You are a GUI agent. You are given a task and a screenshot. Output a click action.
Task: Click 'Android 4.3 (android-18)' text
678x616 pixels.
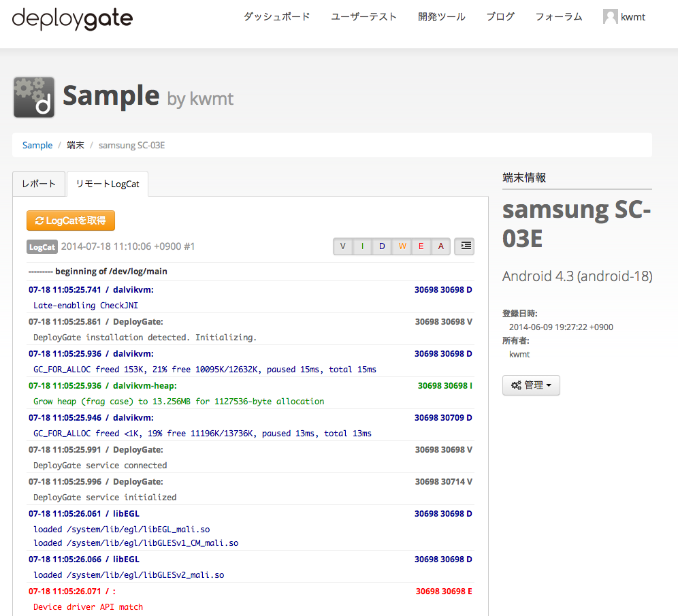pyautogui.click(x=577, y=276)
